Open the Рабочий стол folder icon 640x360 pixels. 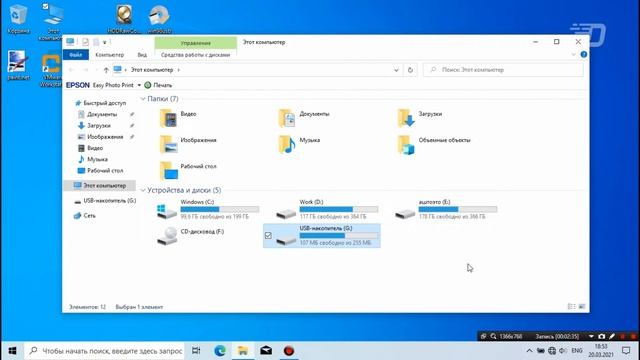(x=168, y=171)
